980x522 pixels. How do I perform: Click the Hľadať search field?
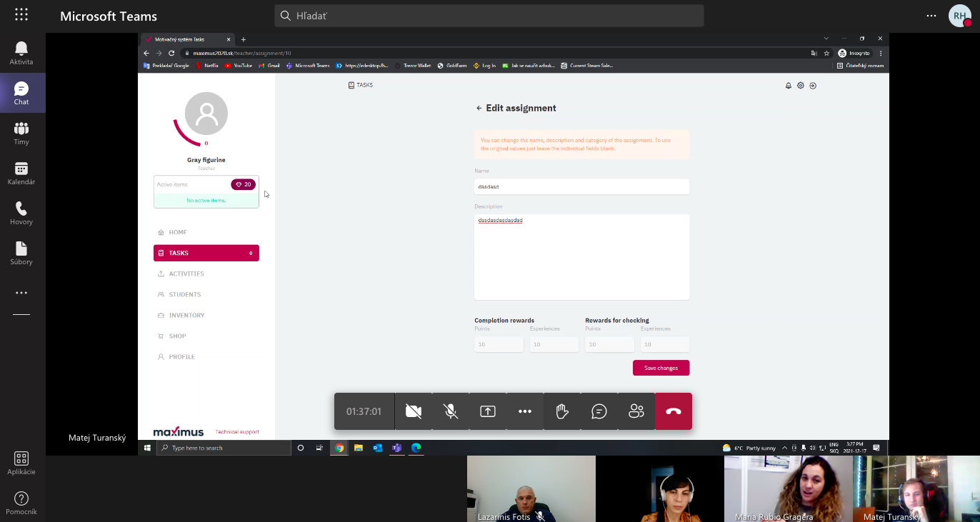(489, 16)
